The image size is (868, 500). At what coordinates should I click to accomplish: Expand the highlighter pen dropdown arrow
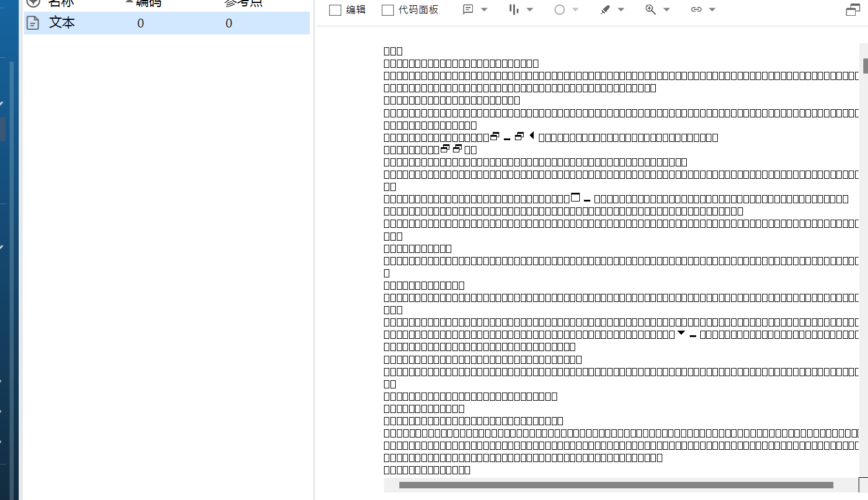(x=621, y=9)
